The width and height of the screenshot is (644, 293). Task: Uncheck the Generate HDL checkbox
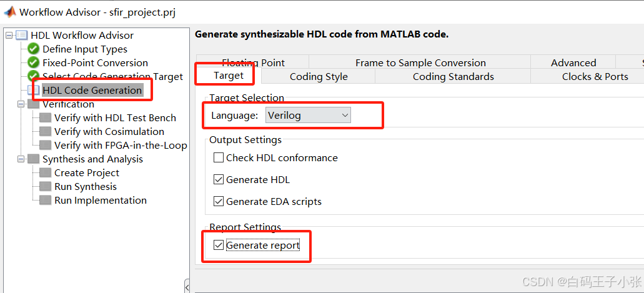219,180
